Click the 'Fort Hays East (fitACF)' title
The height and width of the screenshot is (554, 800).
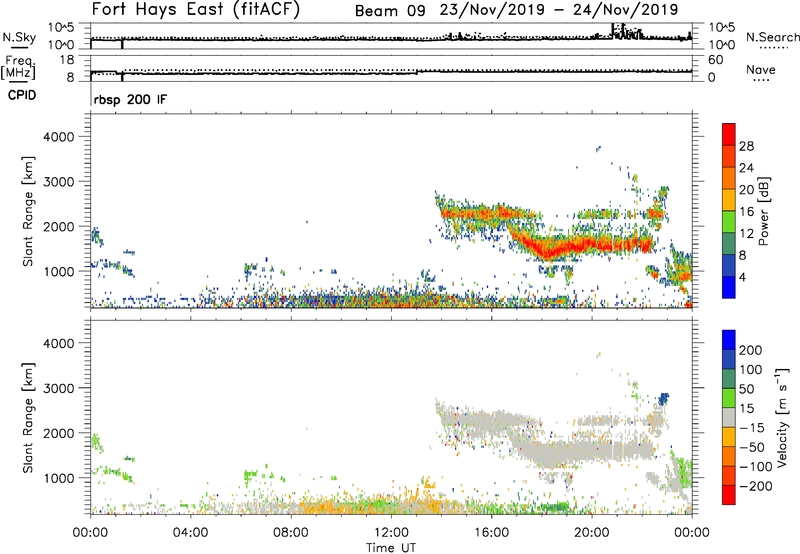[195, 9]
